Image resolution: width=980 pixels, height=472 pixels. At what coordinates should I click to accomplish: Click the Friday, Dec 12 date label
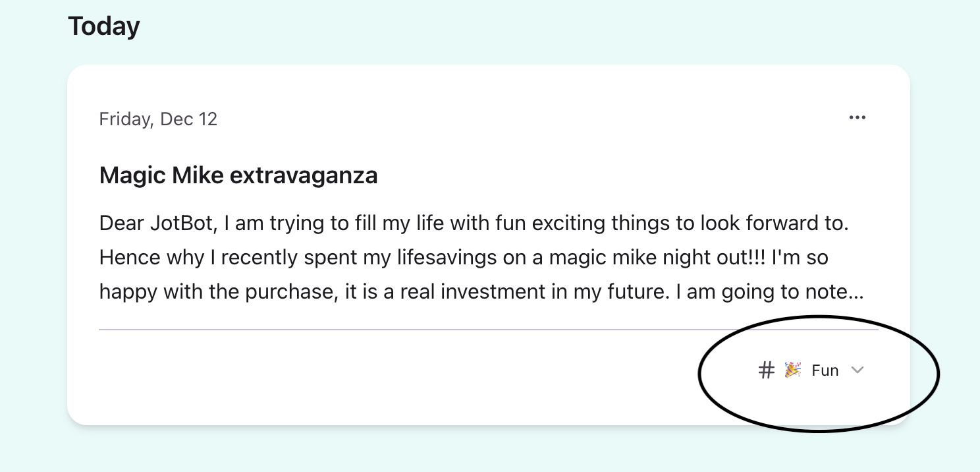(158, 119)
